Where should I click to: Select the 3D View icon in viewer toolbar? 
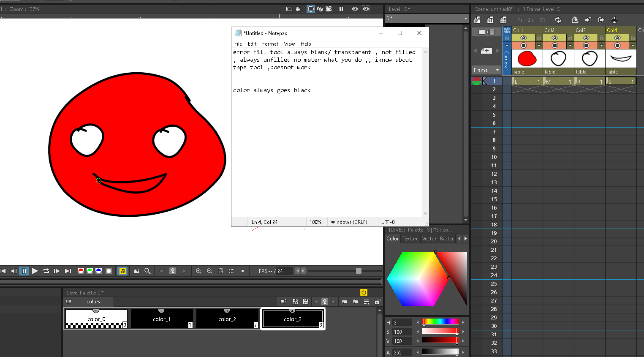point(320,8)
